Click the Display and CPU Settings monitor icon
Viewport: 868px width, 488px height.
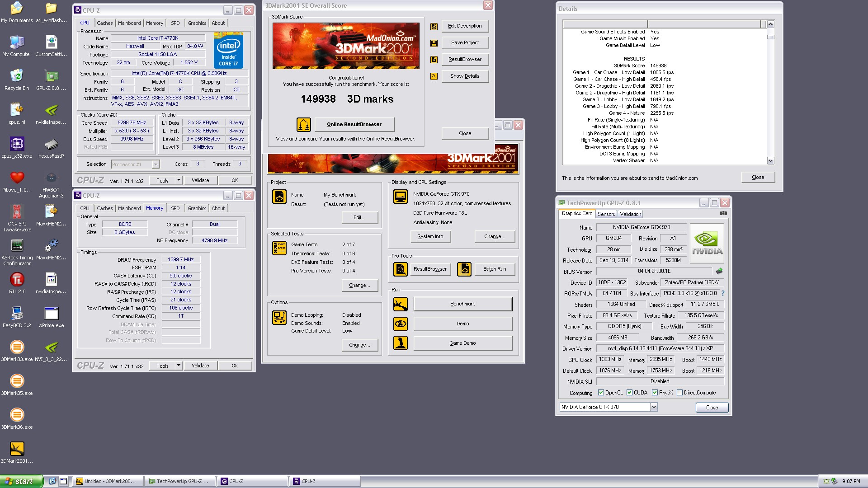(401, 197)
